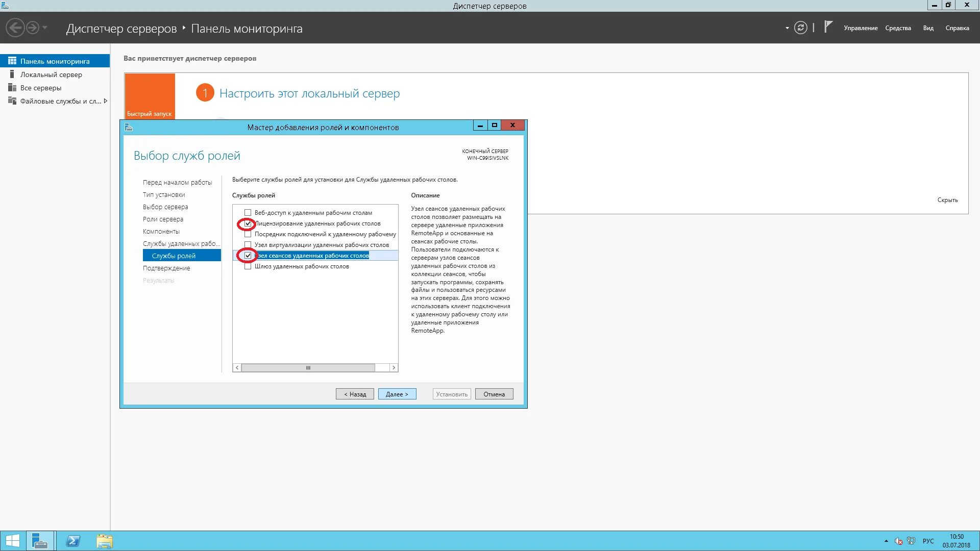980x551 pixels.
Task: Enable Web access to remote desktops checkbox
Action: (x=248, y=213)
